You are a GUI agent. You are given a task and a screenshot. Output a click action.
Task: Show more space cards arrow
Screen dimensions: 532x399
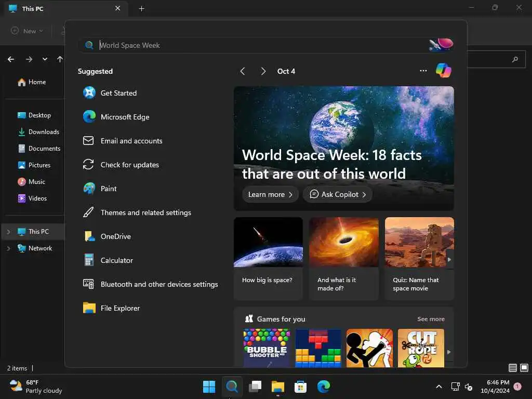[449, 260]
